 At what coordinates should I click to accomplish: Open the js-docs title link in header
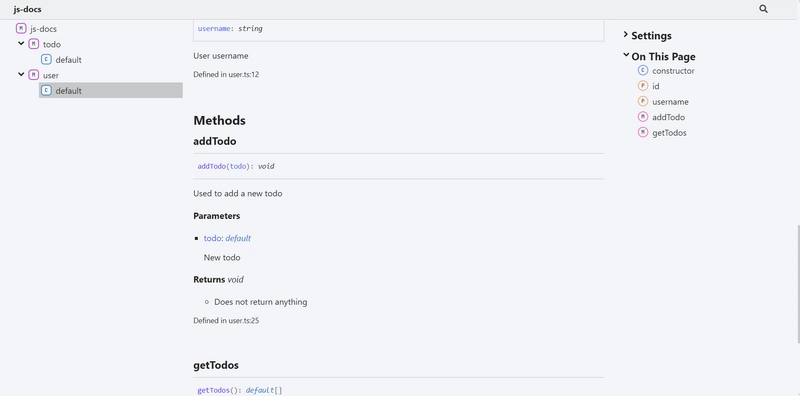click(x=28, y=9)
